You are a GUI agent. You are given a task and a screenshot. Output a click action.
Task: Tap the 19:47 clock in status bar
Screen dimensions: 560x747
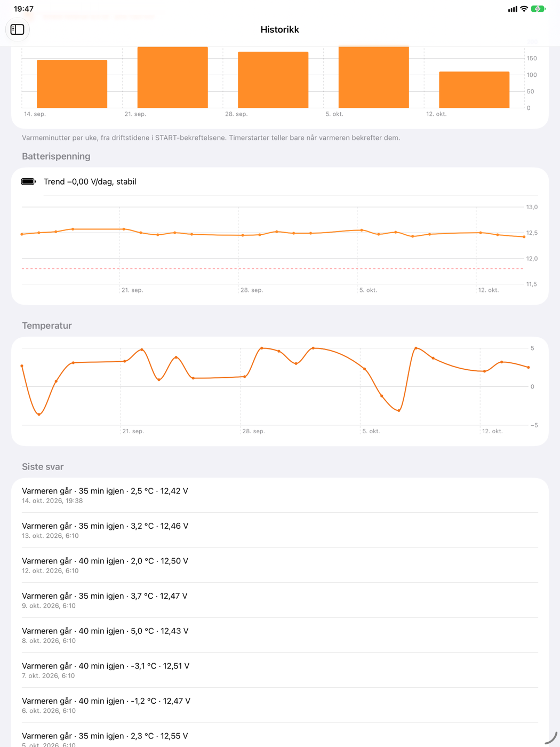[x=23, y=9]
